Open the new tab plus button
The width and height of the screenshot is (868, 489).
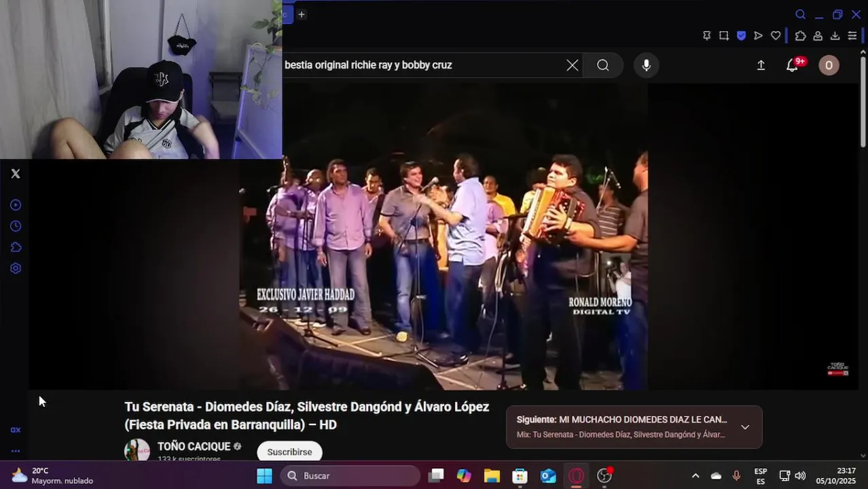pyautogui.click(x=302, y=14)
